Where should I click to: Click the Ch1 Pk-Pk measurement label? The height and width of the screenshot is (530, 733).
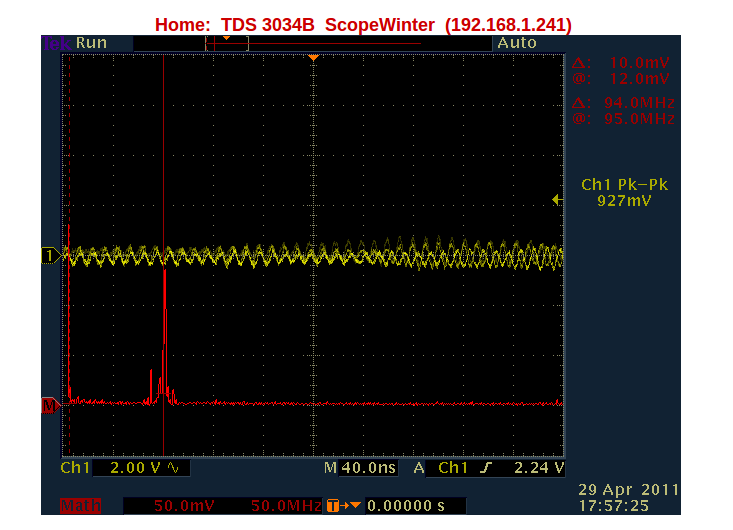(625, 185)
